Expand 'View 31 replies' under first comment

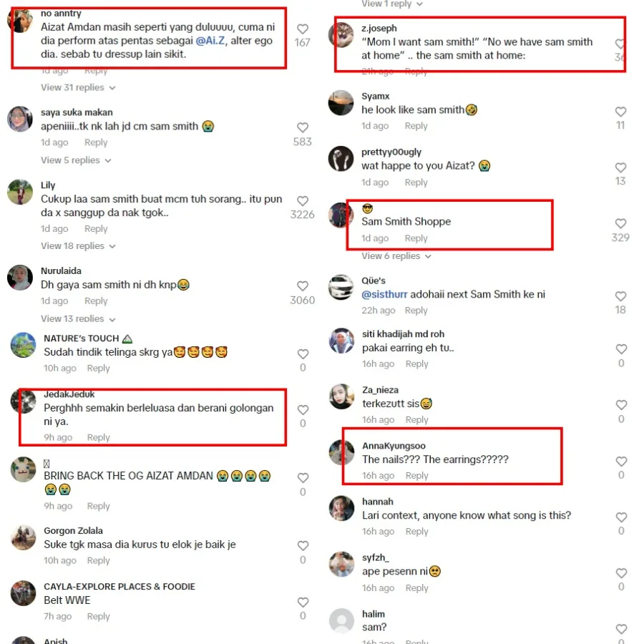78,87
